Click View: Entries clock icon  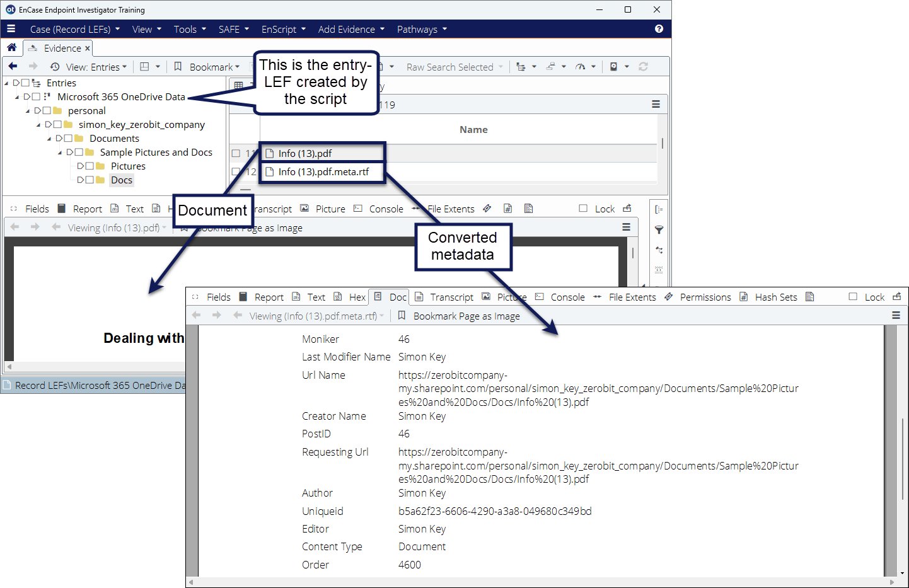tap(55, 67)
